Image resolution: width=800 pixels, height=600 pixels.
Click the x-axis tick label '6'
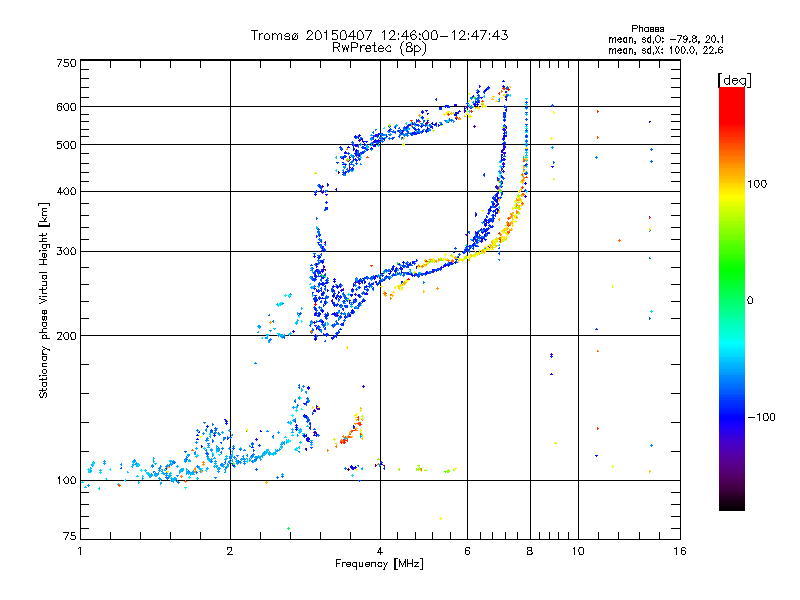click(467, 551)
